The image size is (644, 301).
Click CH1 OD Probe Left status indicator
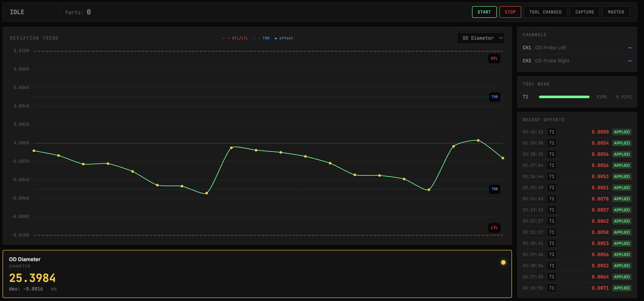click(629, 48)
